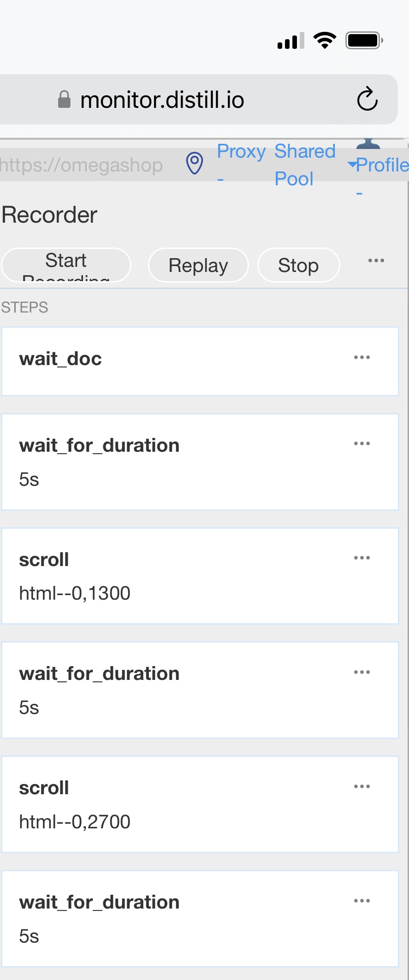Open options for the last wait_for_duration step
The image size is (409, 980).
coord(362,901)
